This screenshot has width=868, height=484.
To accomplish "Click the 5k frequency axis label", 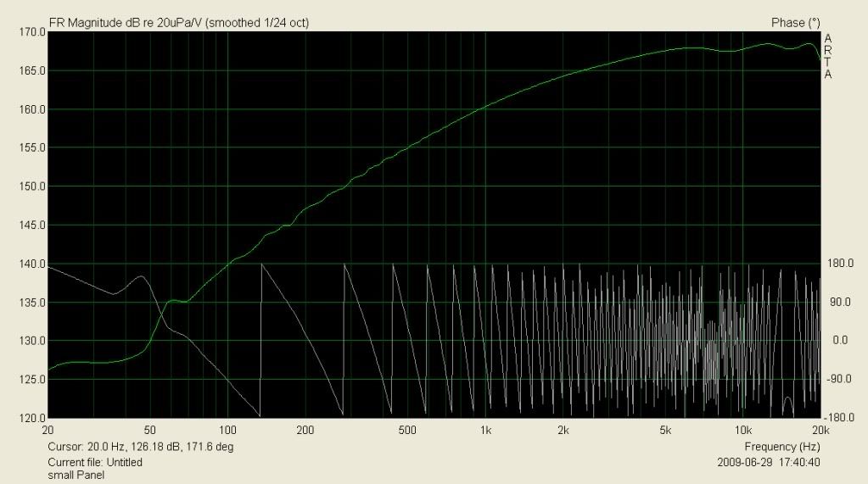I will pyautogui.click(x=665, y=431).
